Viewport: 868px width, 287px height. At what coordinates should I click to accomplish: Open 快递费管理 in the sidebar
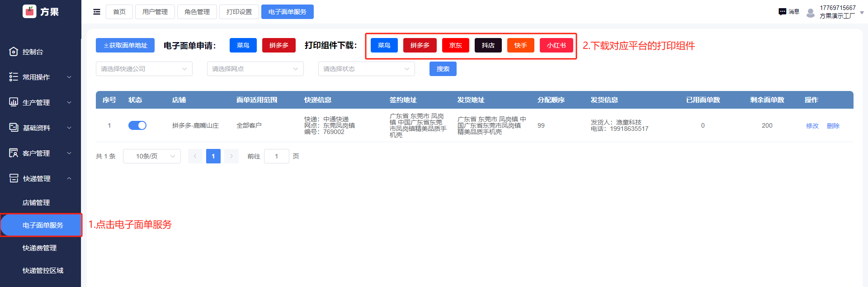coord(40,248)
